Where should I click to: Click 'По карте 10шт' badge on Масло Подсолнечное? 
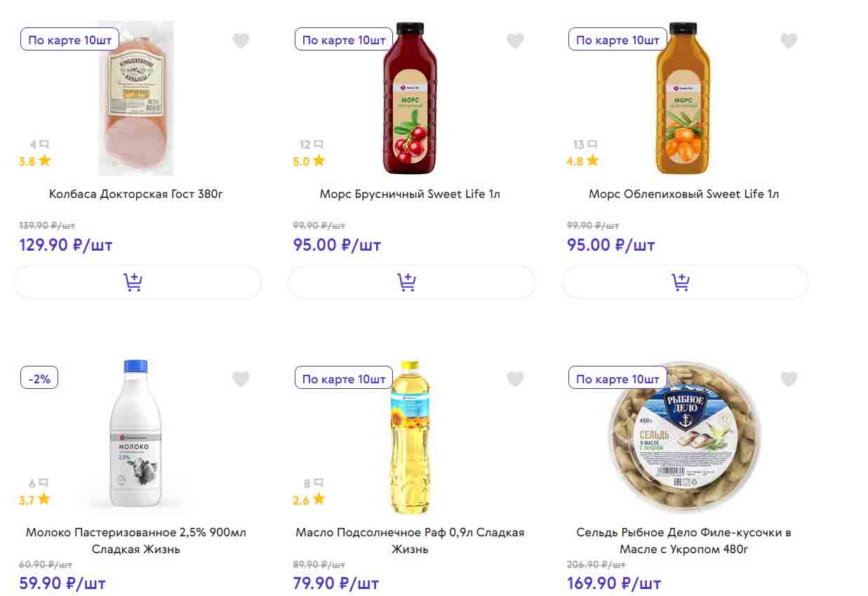(x=344, y=378)
